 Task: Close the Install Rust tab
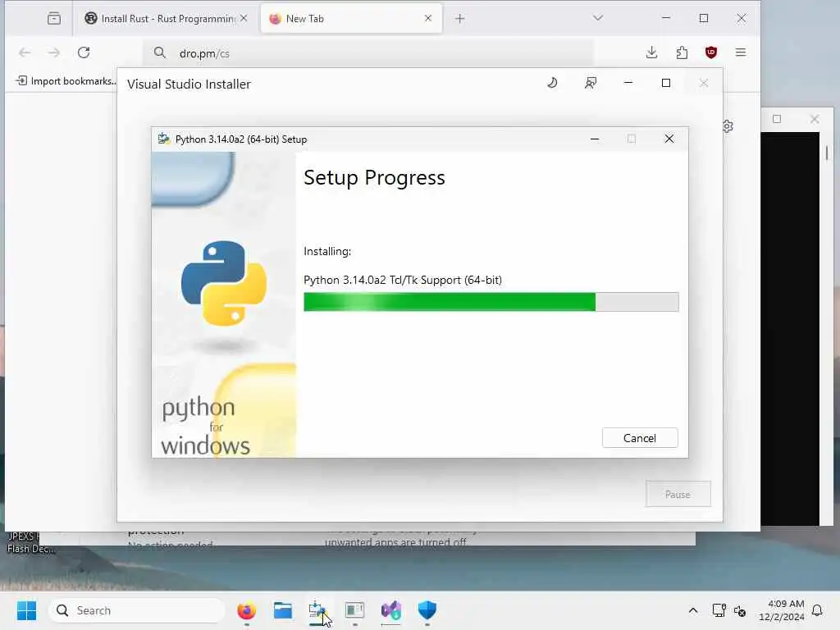point(244,18)
